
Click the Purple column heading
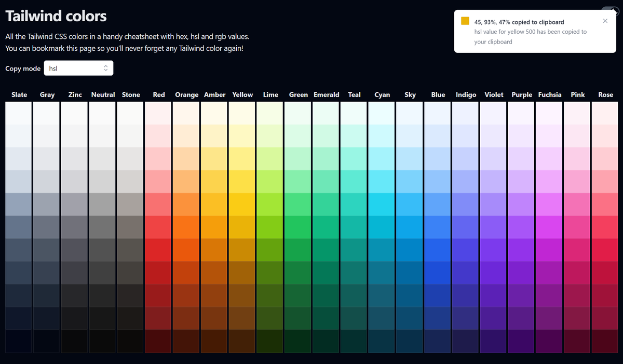522,95
